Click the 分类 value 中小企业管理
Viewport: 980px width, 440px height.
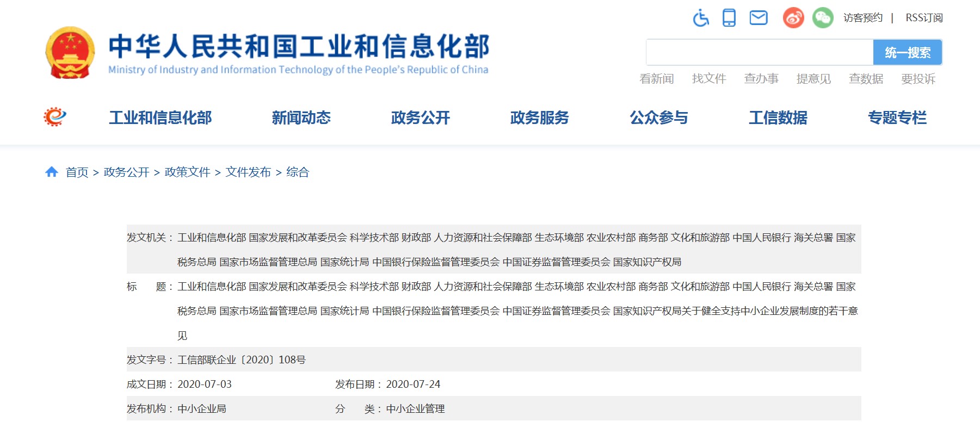tap(415, 409)
